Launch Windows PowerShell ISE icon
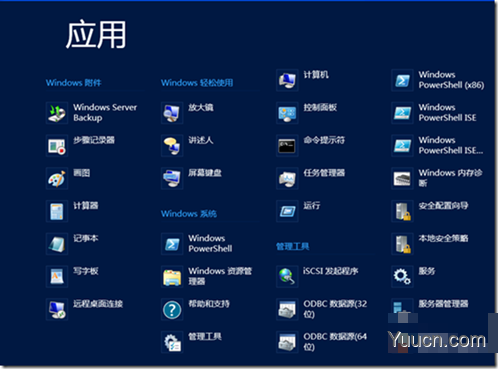Image resolution: width=498 pixels, height=369 pixels. 402,113
